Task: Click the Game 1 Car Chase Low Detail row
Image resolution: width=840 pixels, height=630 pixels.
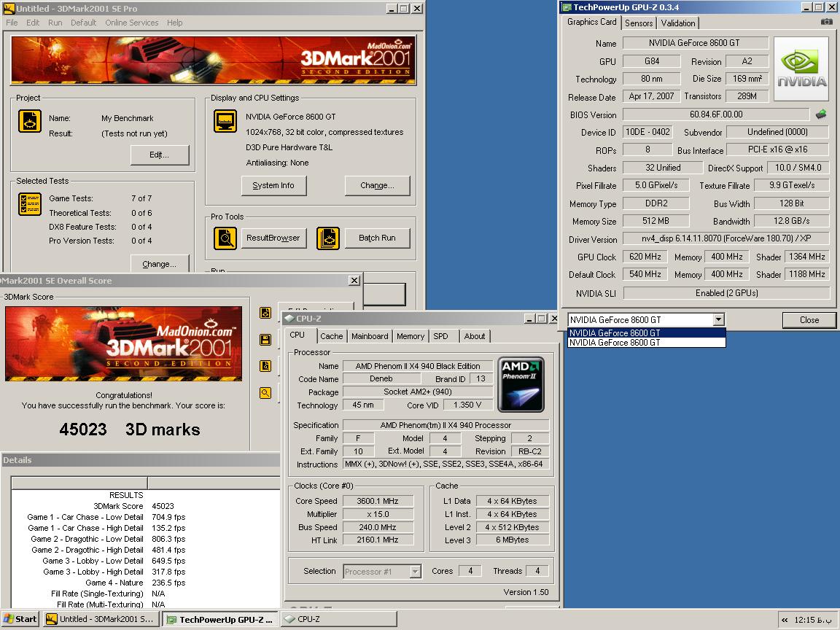Action: [x=146, y=517]
